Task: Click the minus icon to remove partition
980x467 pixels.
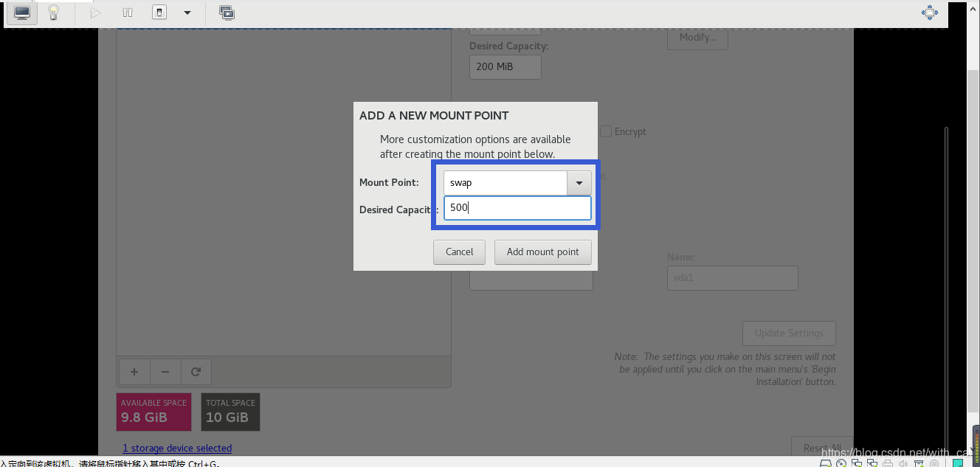Action: click(x=165, y=372)
